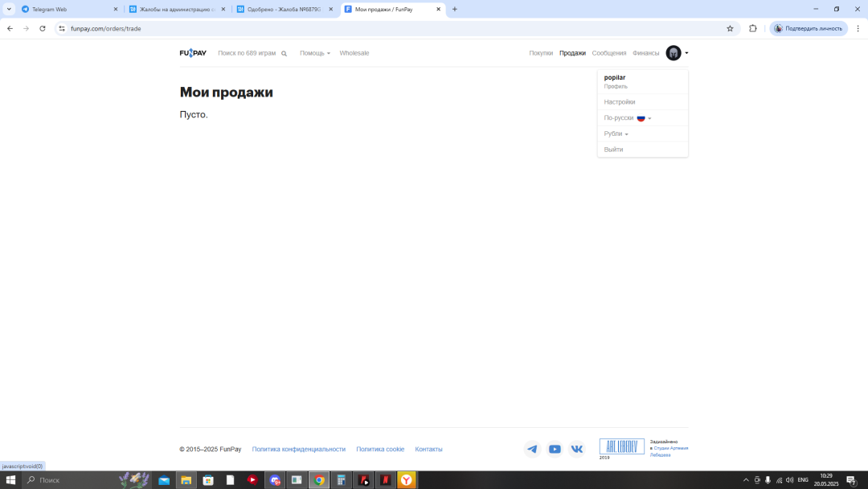Expand the По-русски language dropdown
The width and height of the screenshot is (868, 489).
coord(627,118)
